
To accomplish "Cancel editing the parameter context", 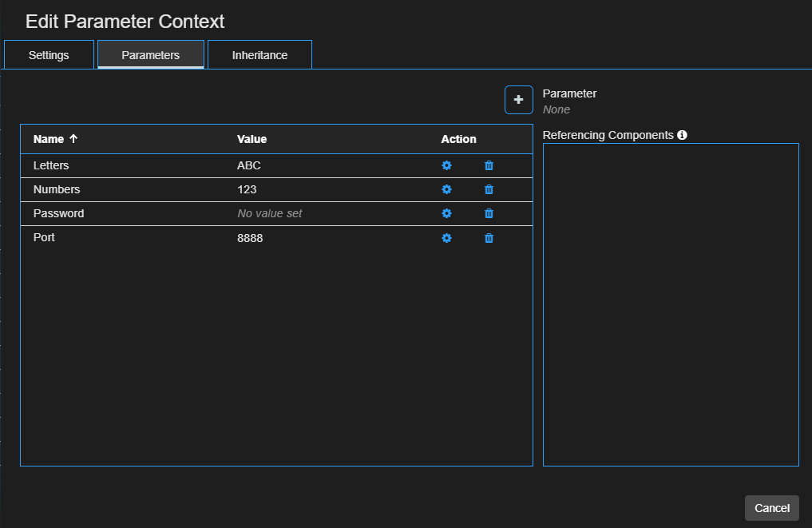I will 771,508.
